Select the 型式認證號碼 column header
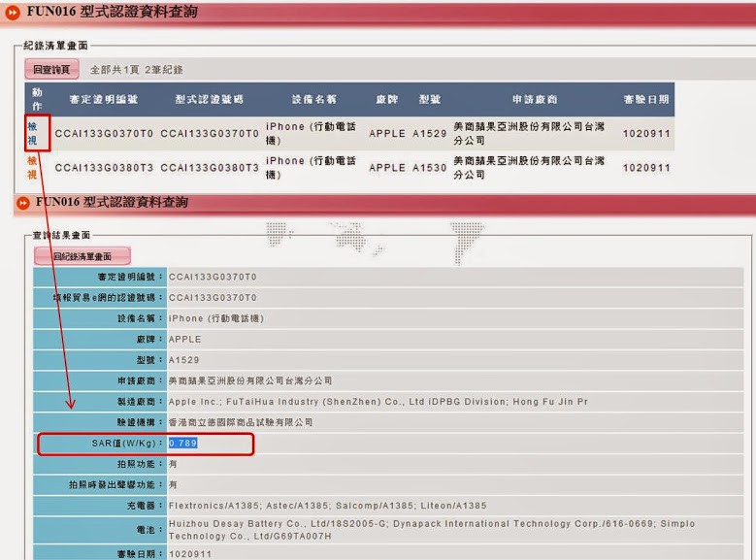The height and width of the screenshot is (560, 756). (210, 99)
